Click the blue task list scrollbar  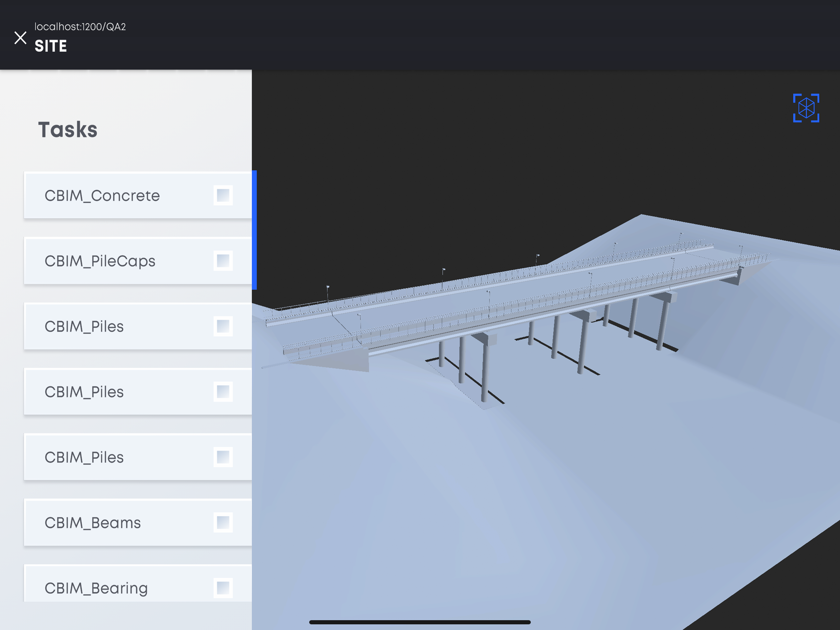tap(255, 230)
